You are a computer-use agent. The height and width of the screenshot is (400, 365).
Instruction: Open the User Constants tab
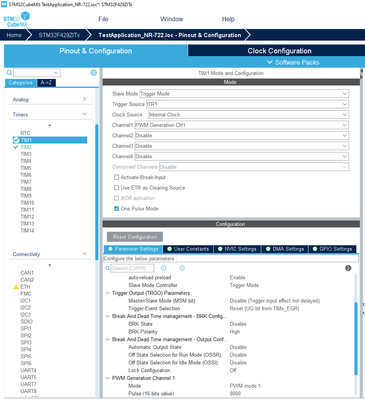click(x=188, y=249)
